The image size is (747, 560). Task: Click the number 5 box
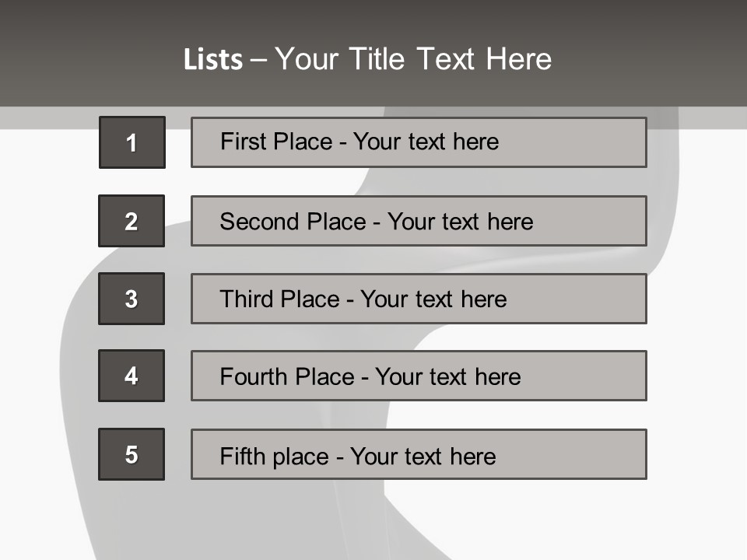click(x=132, y=454)
